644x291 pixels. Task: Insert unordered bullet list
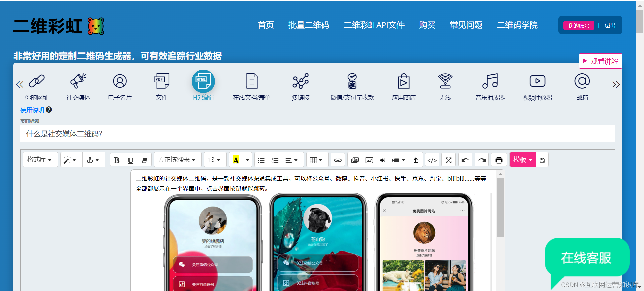tap(261, 160)
